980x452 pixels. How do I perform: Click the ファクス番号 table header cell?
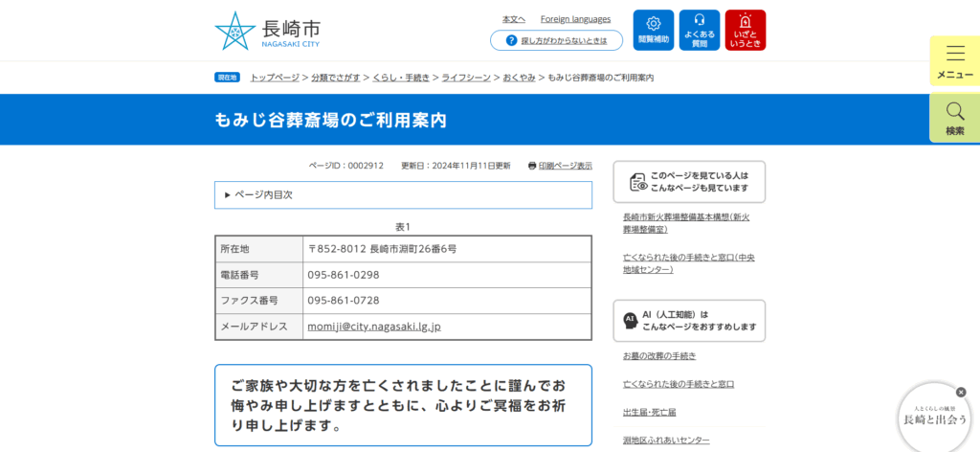258,301
